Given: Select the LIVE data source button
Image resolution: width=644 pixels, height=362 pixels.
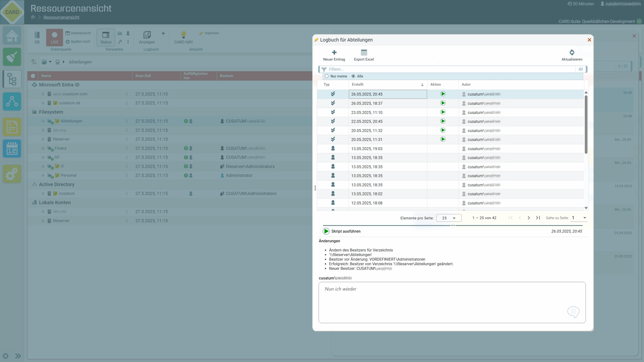Looking at the screenshot, I should (x=54, y=37).
